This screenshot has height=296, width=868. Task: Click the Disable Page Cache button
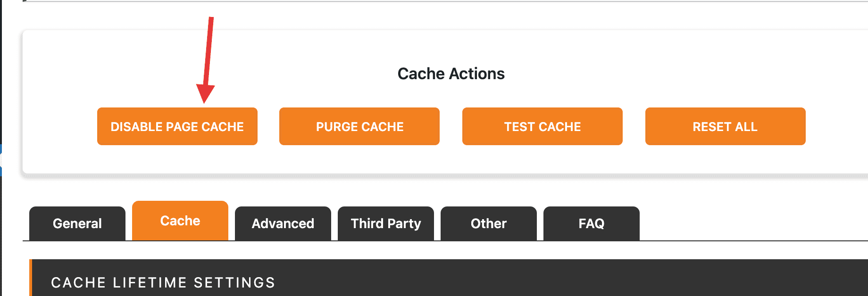click(x=177, y=126)
